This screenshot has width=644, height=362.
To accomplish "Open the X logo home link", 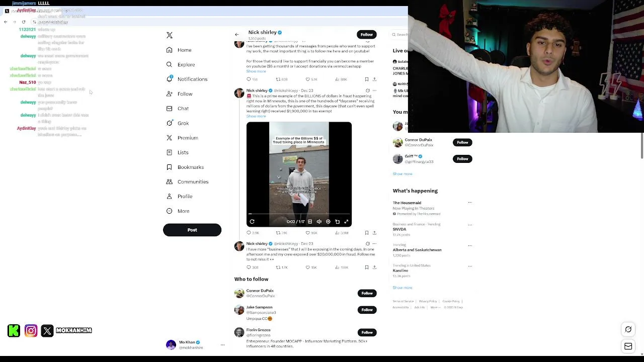I will tap(170, 35).
